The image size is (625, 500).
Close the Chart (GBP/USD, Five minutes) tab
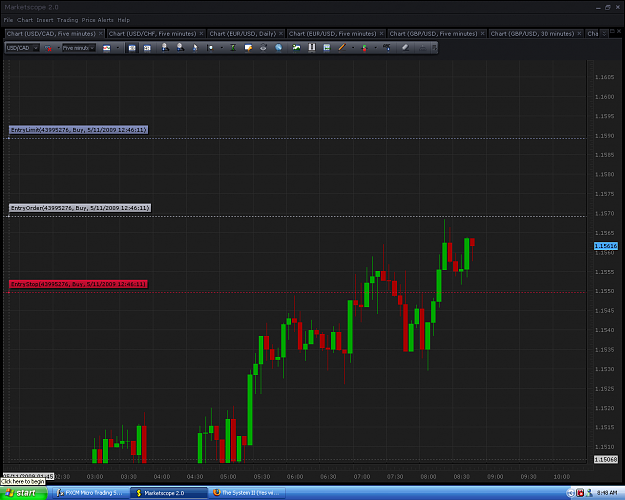click(x=482, y=33)
